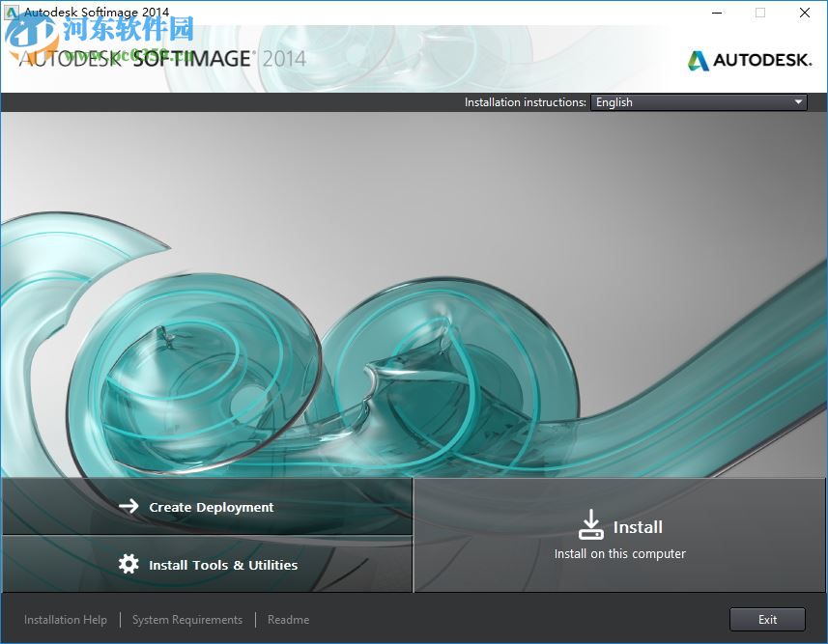
Task: Click the Autodesk Softimage icon in the title bar
Action: tap(10, 13)
